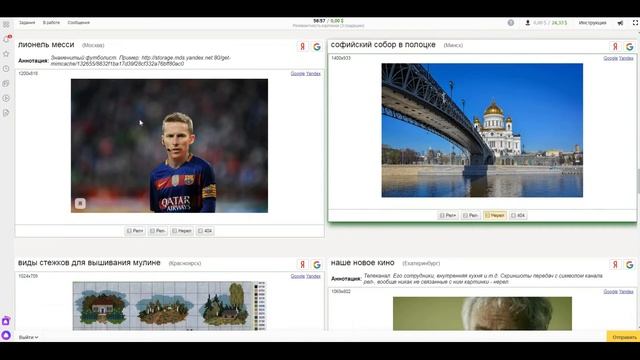Click the task timer 56:57 at top
This screenshot has height=360, width=640.
click(x=319, y=21)
